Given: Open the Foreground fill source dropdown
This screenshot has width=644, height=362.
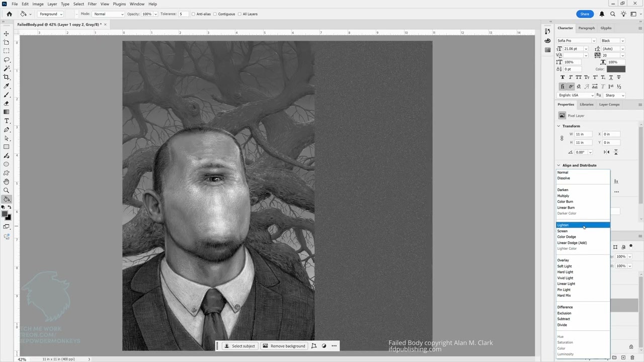Looking at the screenshot, I should (51, 14).
